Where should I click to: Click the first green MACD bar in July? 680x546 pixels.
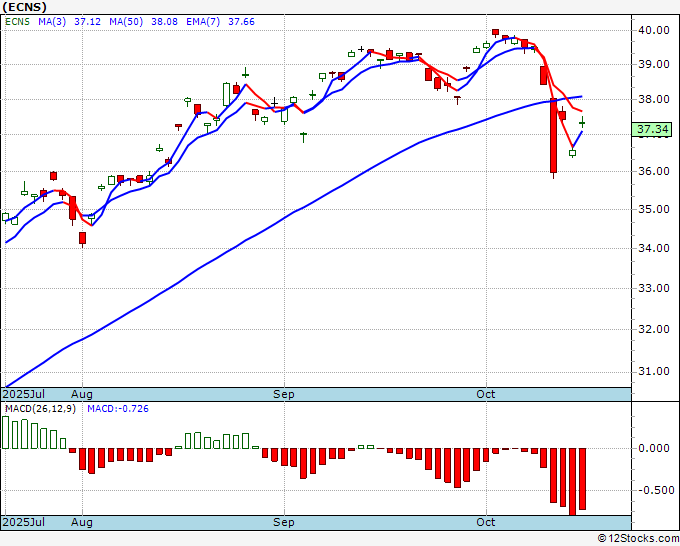[x=5, y=432]
